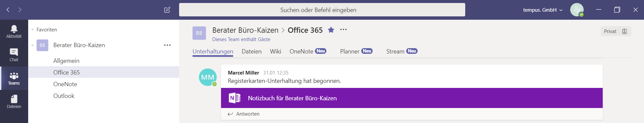The height and width of the screenshot is (123, 644).
Task: Open the Planner tab
Action: pos(356,51)
